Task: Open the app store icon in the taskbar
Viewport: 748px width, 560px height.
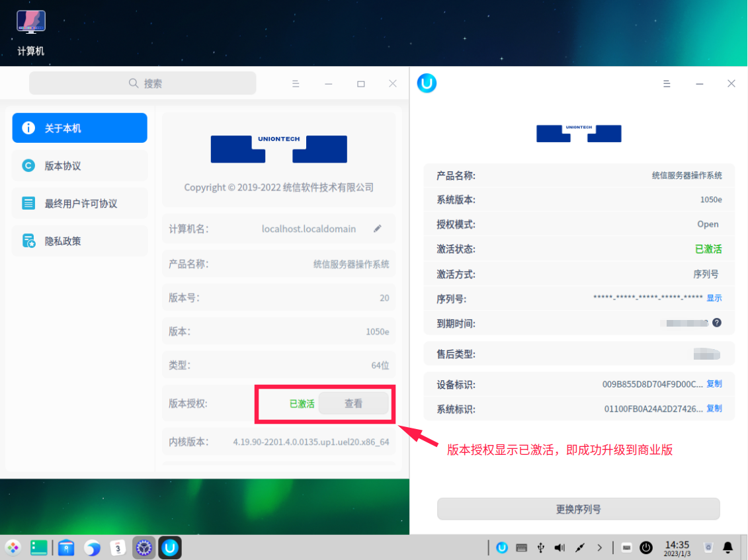Action: (66, 547)
